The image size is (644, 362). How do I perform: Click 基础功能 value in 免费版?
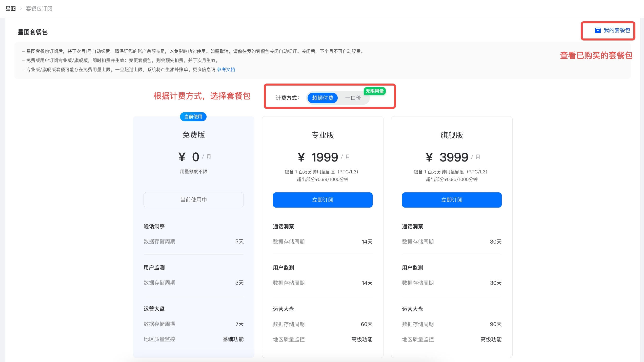click(x=233, y=339)
